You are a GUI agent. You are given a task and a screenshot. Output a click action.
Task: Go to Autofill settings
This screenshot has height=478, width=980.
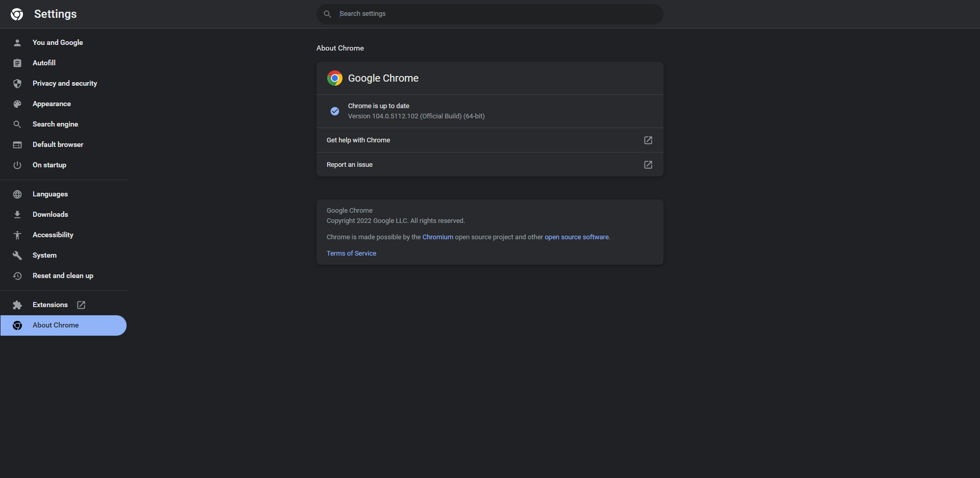64,63
